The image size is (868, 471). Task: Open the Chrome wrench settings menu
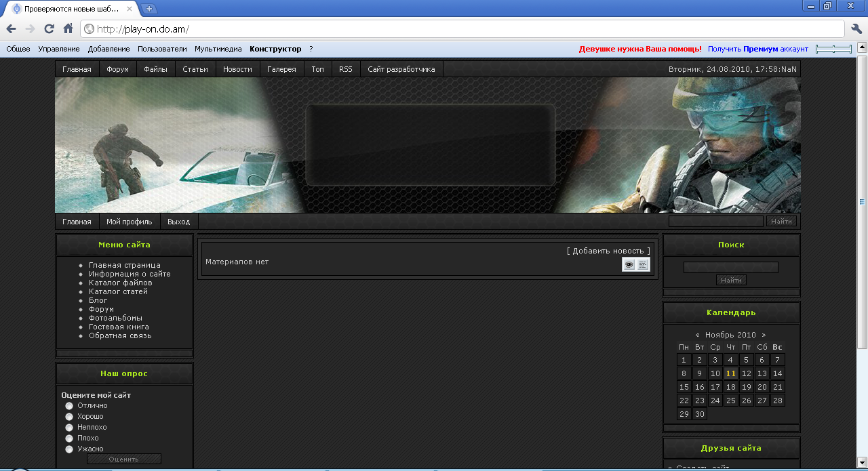[x=856, y=28]
